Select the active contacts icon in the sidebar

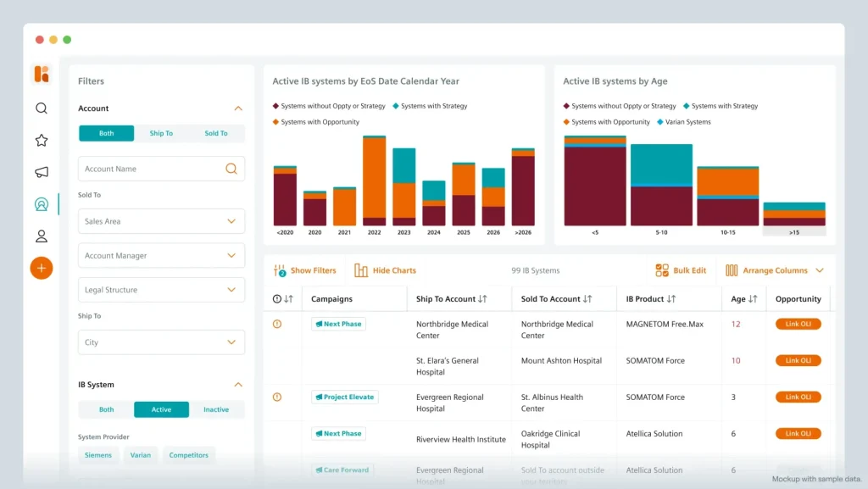(x=41, y=204)
